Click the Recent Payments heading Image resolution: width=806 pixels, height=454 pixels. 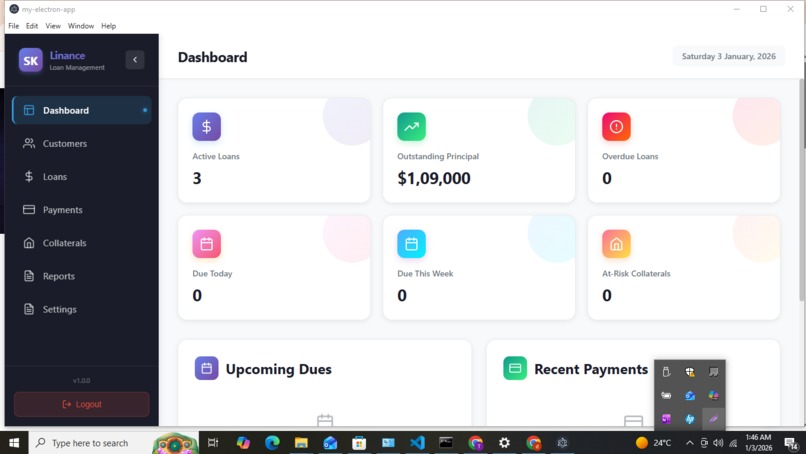[591, 369]
